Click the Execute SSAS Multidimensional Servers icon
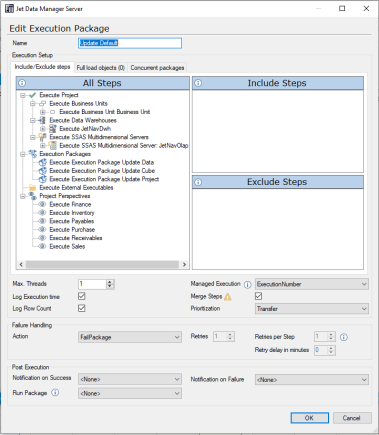 coord(42,137)
